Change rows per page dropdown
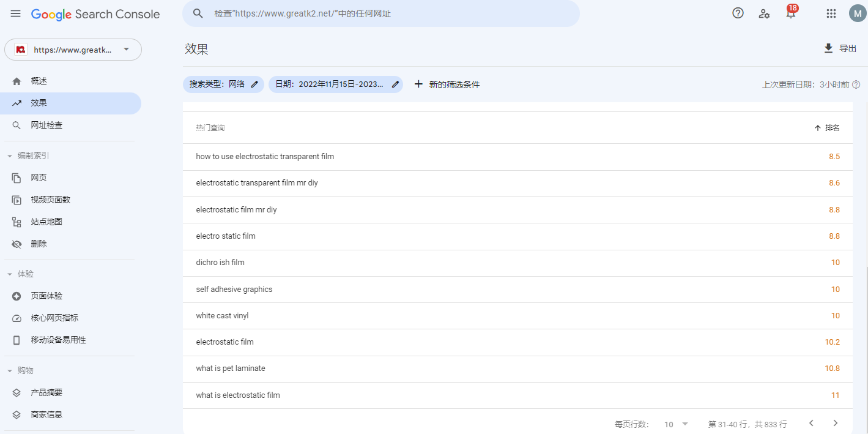 pos(677,424)
